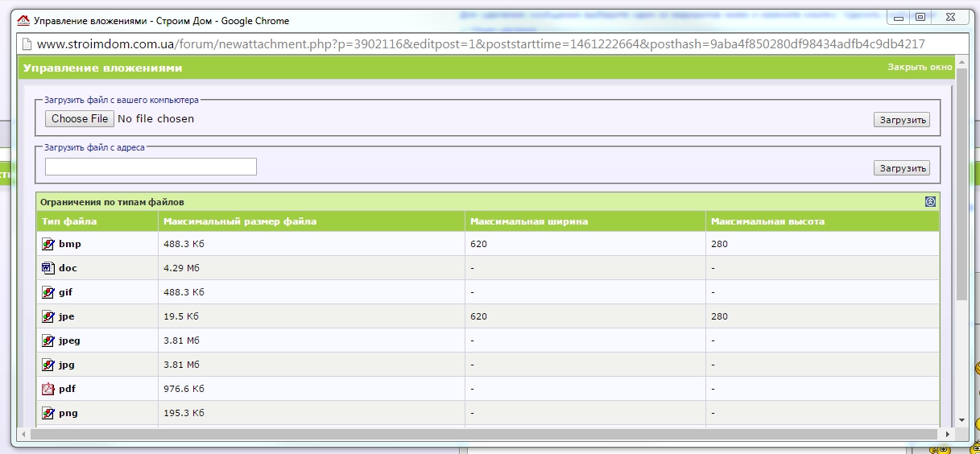Click the jpeg file type icon

pos(48,340)
